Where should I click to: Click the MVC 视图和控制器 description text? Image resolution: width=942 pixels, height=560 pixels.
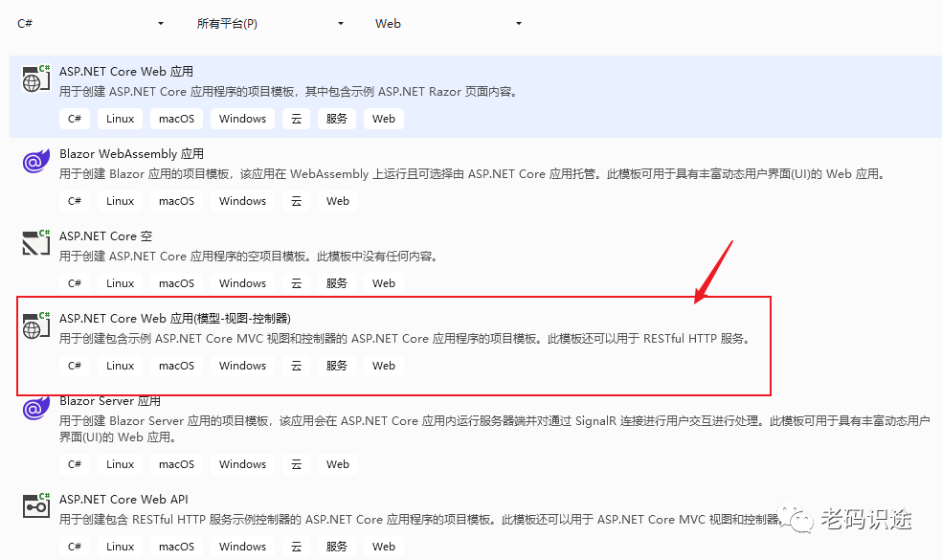(x=406, y=339)
